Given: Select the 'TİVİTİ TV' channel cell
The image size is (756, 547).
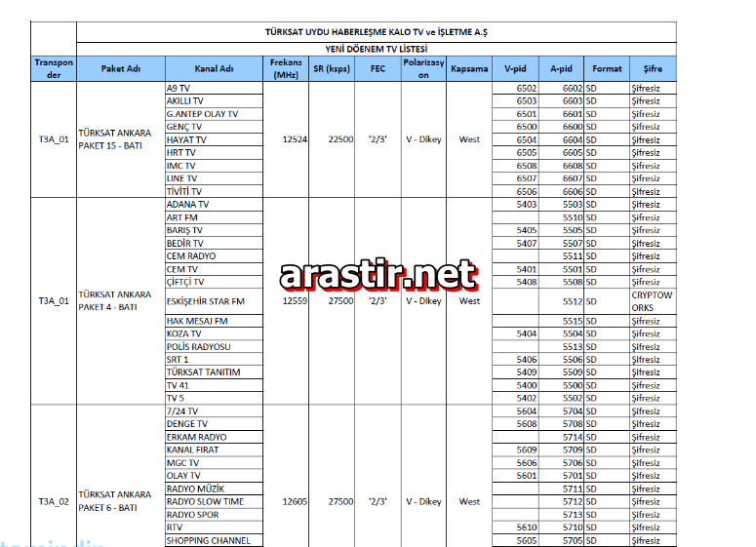Looking at the screenshot, I should [214, 191].
